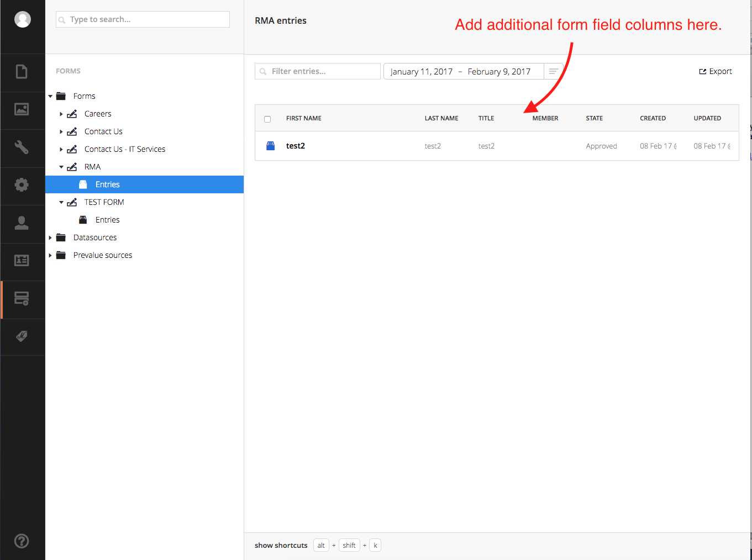Click the Export icon
Screen dimensions: 752x560
pos(703,71)
